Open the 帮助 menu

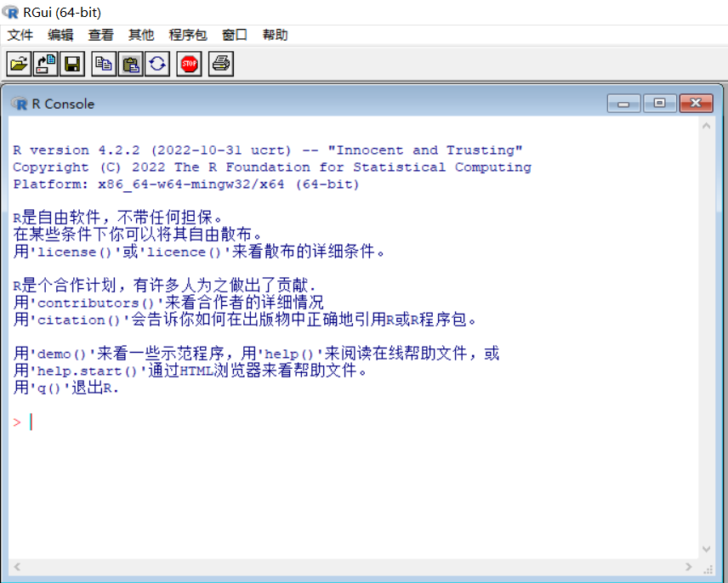[x=275, y=35]
